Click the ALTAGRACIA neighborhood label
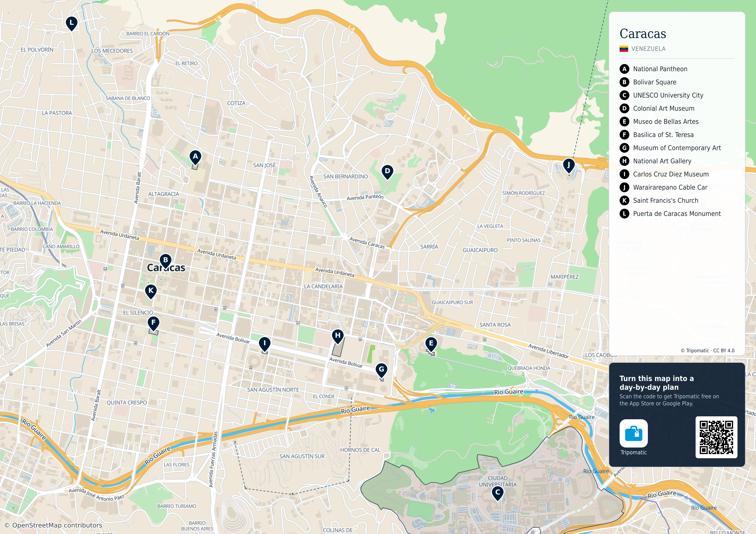 point(163,194)
